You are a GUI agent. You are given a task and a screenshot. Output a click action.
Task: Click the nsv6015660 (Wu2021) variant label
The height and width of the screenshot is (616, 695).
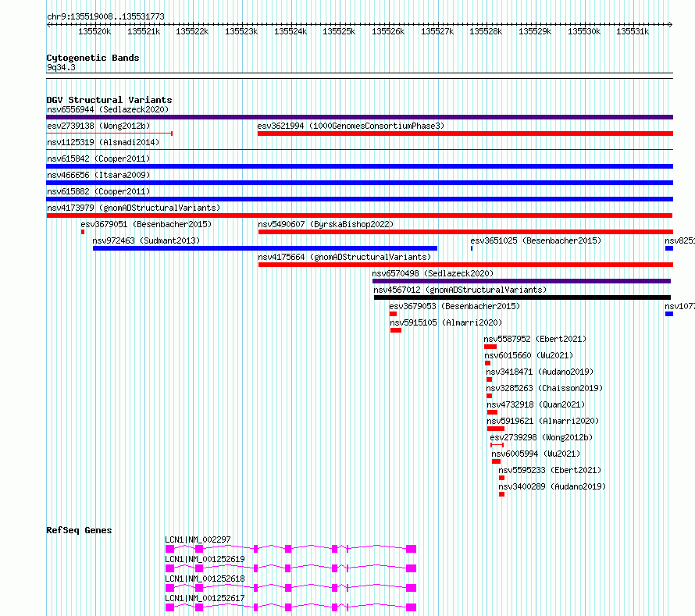529,355
